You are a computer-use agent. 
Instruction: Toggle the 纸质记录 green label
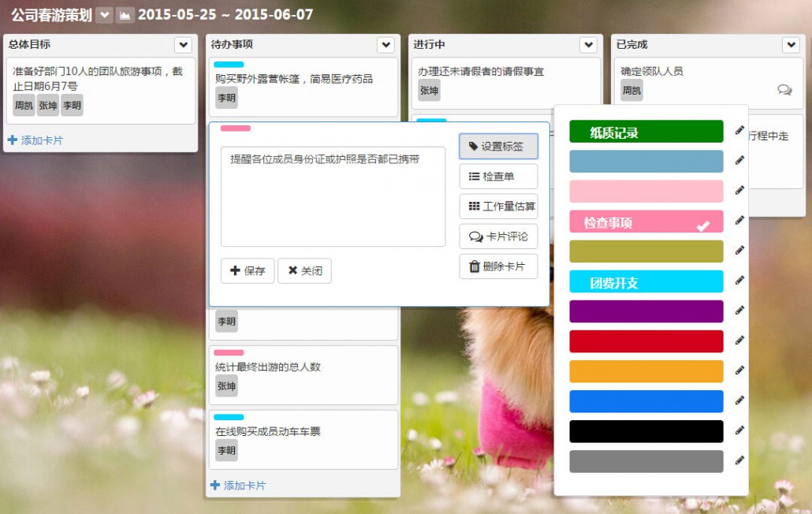[646, 132]
